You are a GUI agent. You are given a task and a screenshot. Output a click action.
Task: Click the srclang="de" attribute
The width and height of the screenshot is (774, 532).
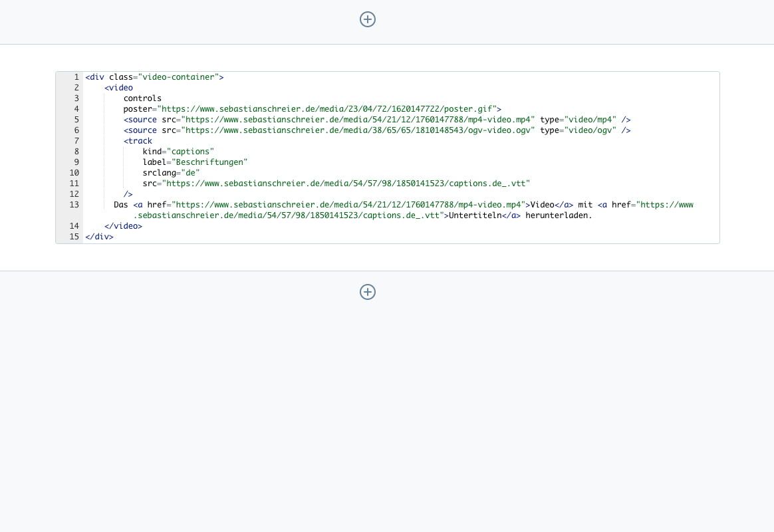pos(171,173)
